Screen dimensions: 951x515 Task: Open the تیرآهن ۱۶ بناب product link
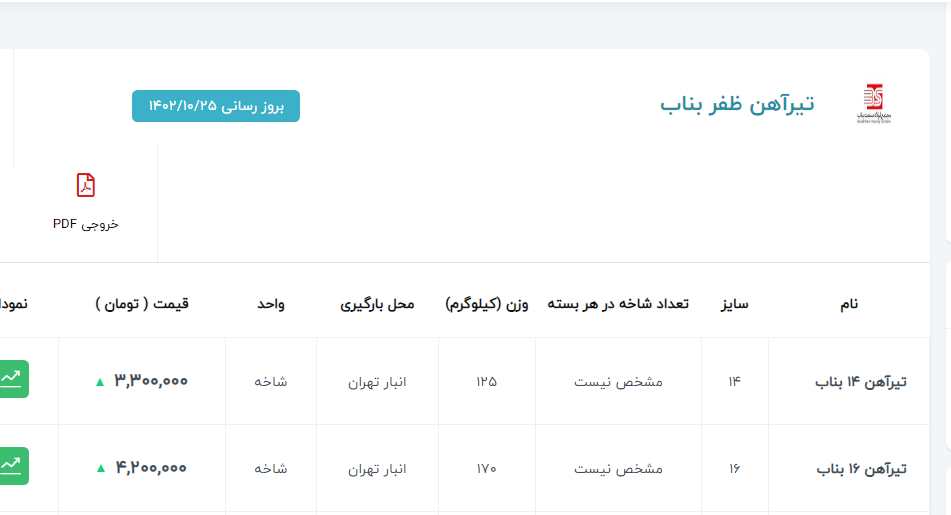[x=861, y=468]
